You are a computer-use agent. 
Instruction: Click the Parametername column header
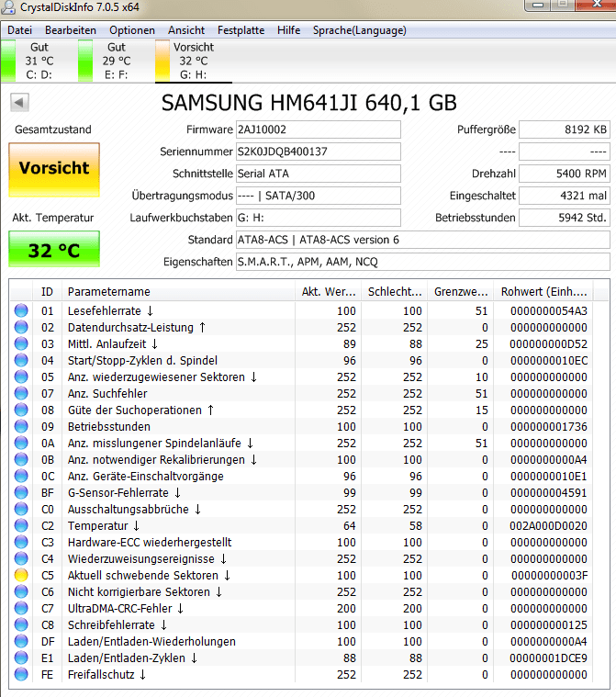click(x=178, y=292)
